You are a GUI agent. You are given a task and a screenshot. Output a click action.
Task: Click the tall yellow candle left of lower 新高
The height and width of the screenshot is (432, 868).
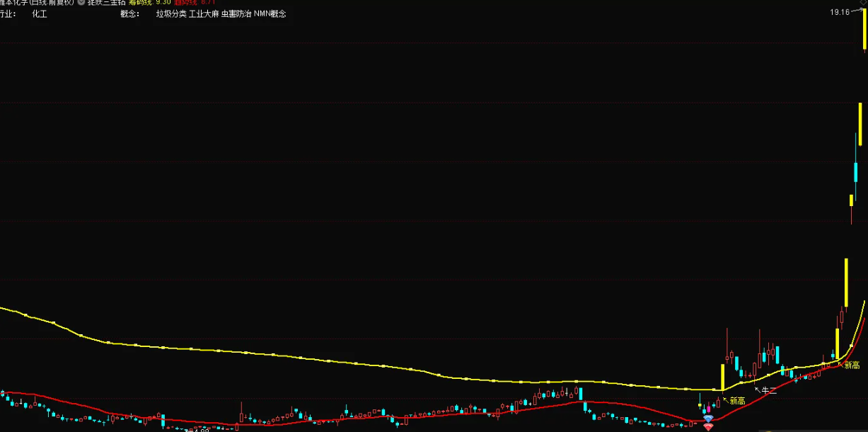click(x=722, y=377)
